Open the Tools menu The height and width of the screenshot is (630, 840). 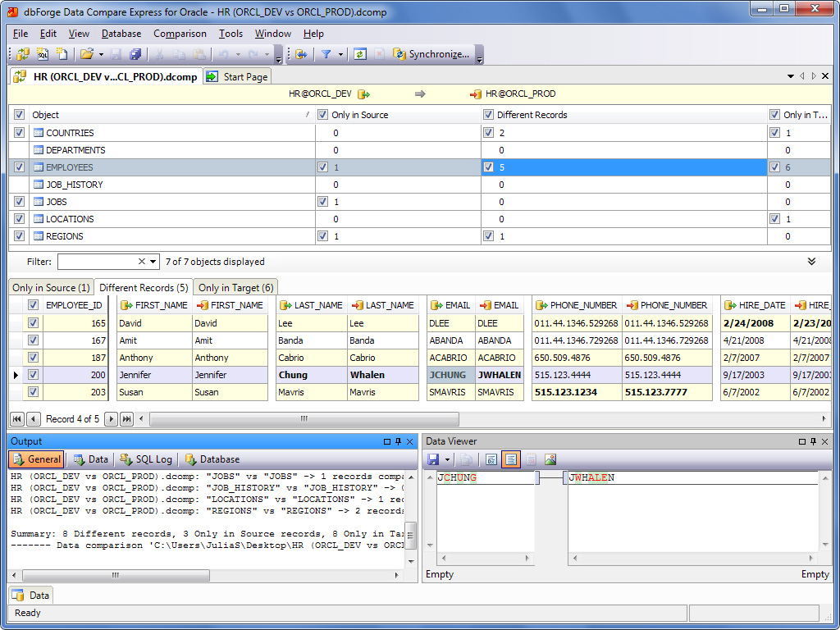tap(231, 34)
